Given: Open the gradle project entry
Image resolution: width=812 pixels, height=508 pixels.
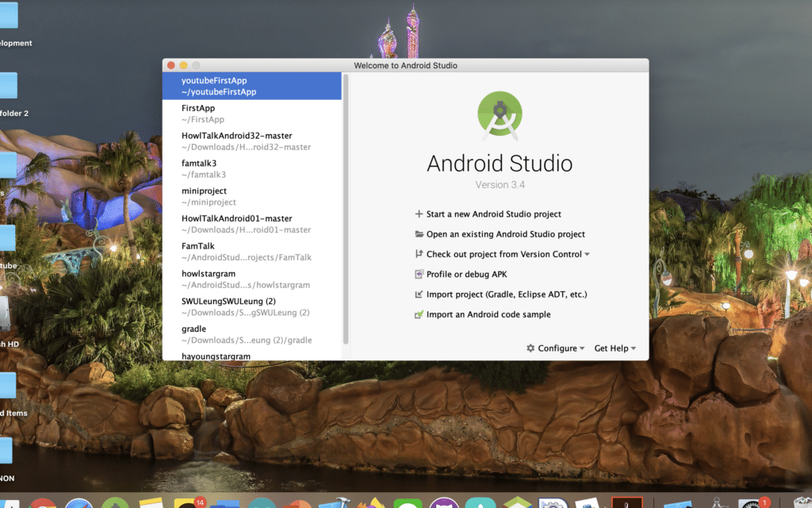Looking at the screenshot, I should coord(251,334).
